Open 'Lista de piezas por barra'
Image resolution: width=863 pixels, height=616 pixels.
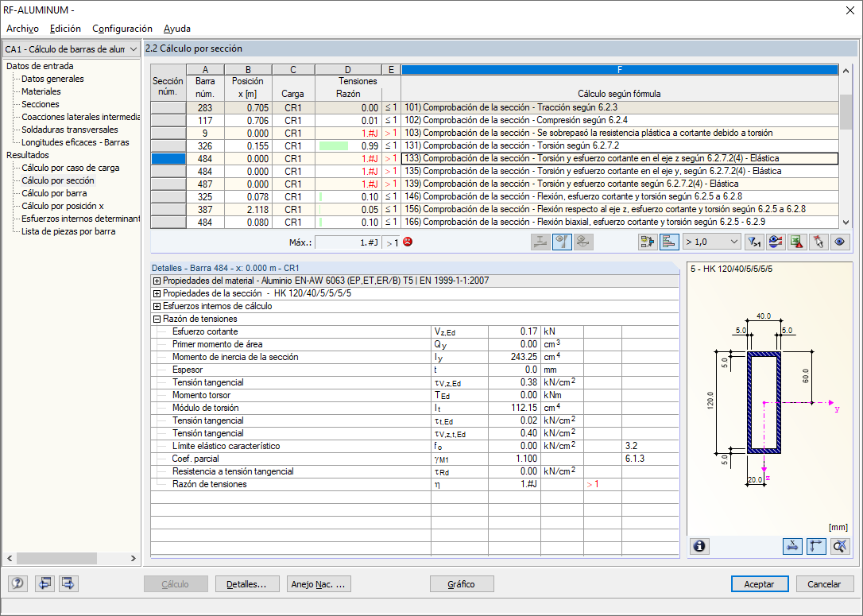[x=68, y=231]
